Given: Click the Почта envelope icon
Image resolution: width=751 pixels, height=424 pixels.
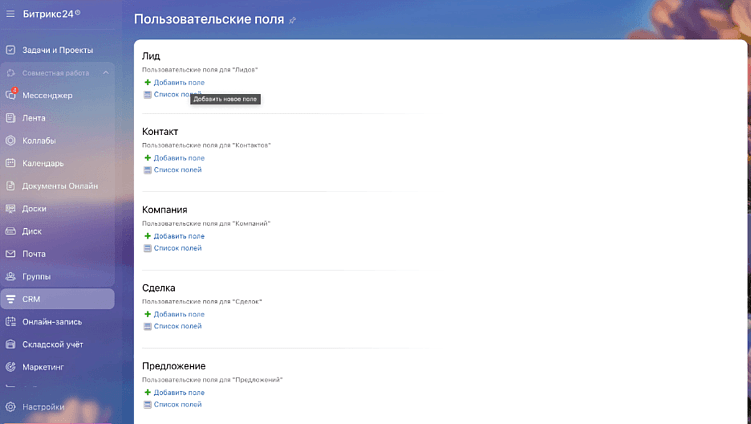Looking at the screenshot, I should 11,253.
